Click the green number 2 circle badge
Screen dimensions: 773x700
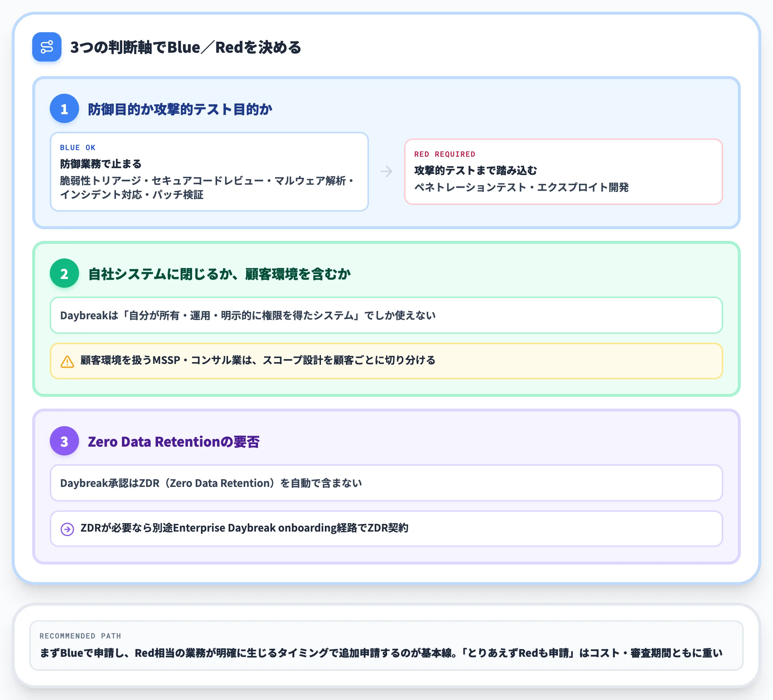click(x=64, y=273)
